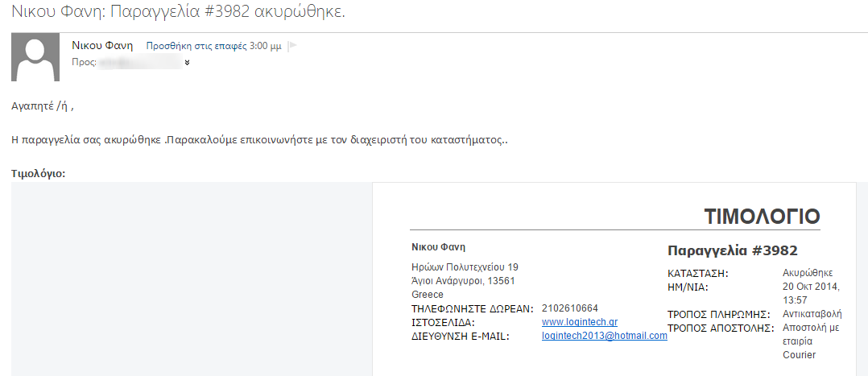This screenshot has width=868, height=376.
Task: Click the order cancelled message sentence
Action: click(260, 139)
